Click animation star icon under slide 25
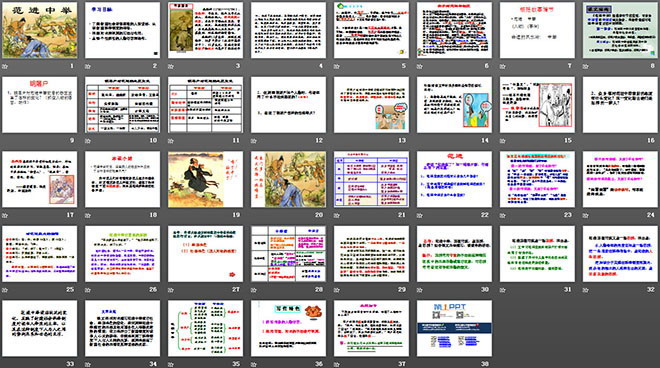The width and height of the screenshot is (660, 368). click(5, 290)
